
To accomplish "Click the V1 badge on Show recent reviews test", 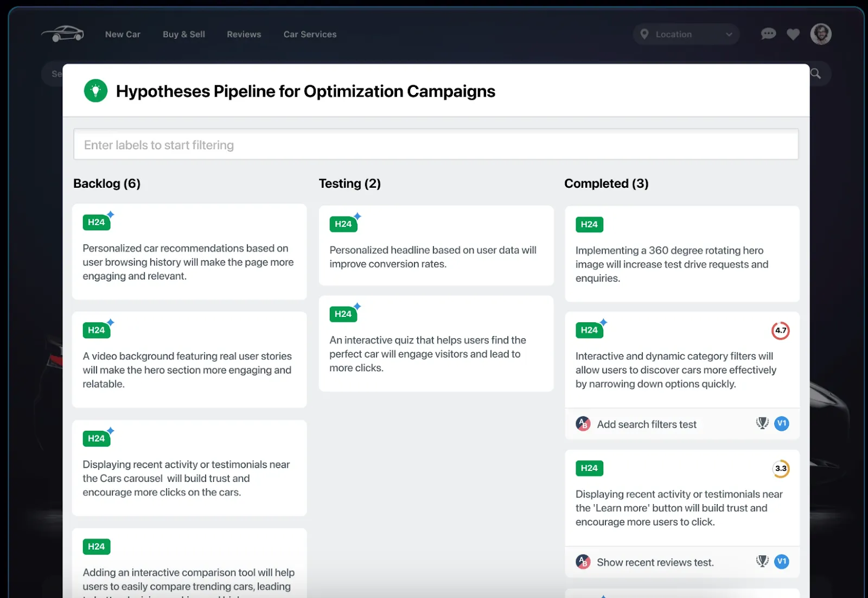I will pyautogui.click(x=781, y=562).
